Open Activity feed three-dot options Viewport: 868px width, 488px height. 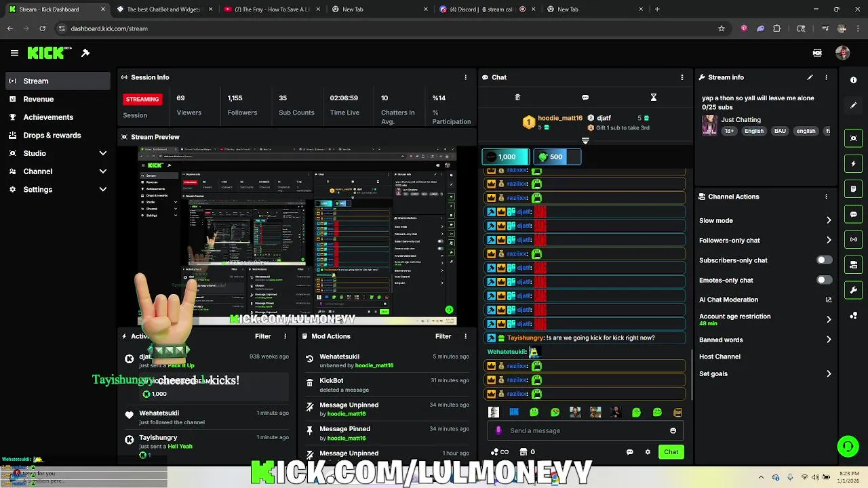[x=285, y=336]
